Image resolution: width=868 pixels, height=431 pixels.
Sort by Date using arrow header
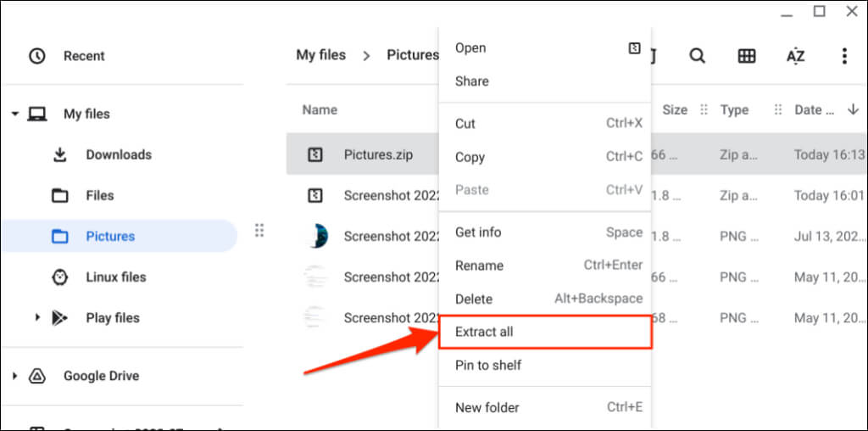[x=853, y=109]
